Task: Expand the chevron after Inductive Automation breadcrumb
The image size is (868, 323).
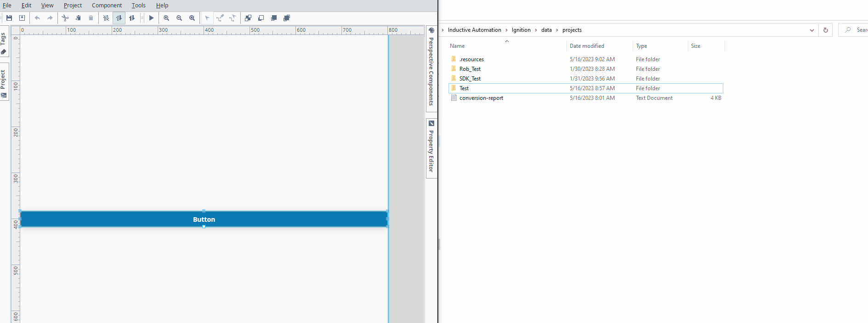Action: pos(506,30)
